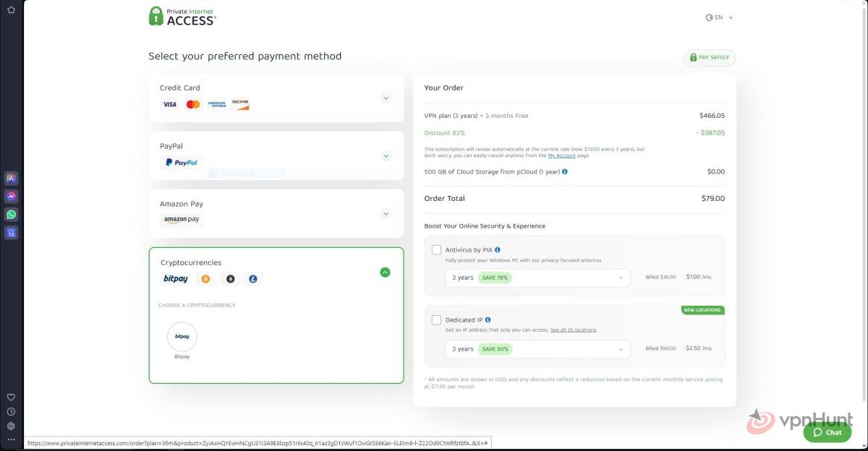
Task: Click the Ethereum coin icon
Action: 230,279
